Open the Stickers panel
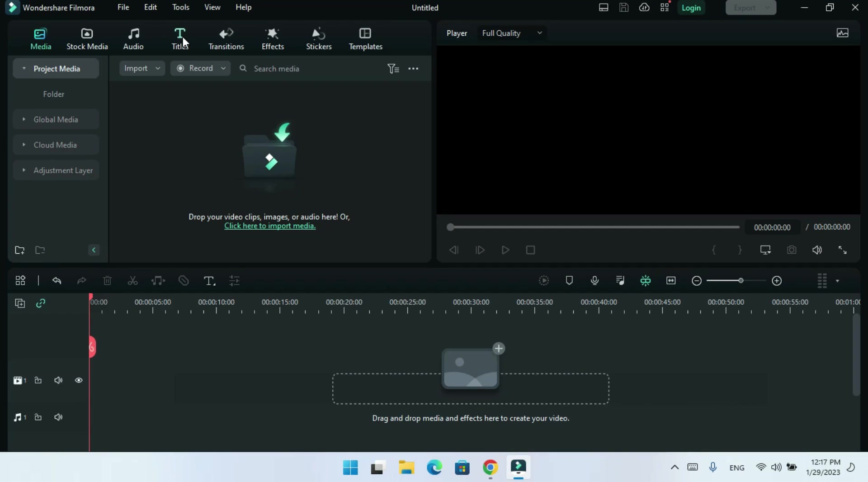The width and height of the screenshot is (868, 482). click(319, 39)
